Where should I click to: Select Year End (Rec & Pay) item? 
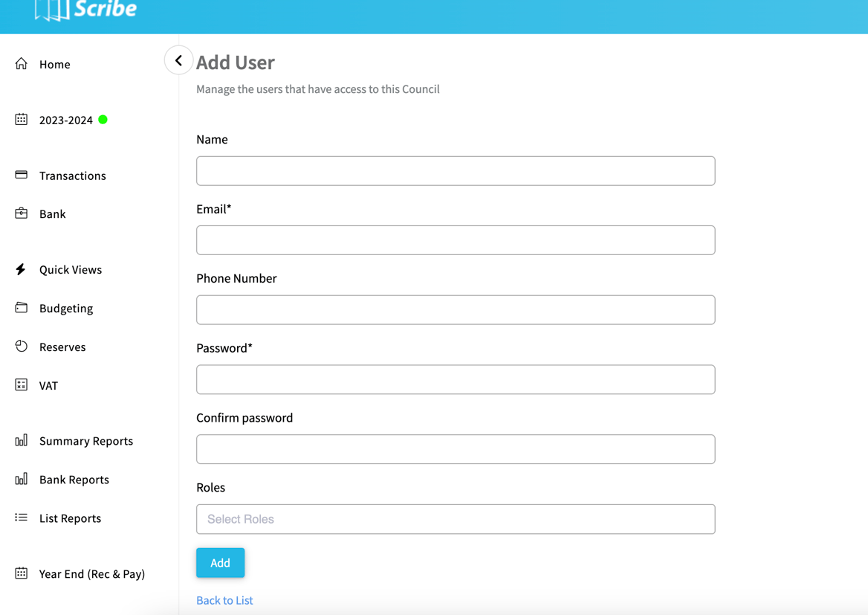(91, 574)
